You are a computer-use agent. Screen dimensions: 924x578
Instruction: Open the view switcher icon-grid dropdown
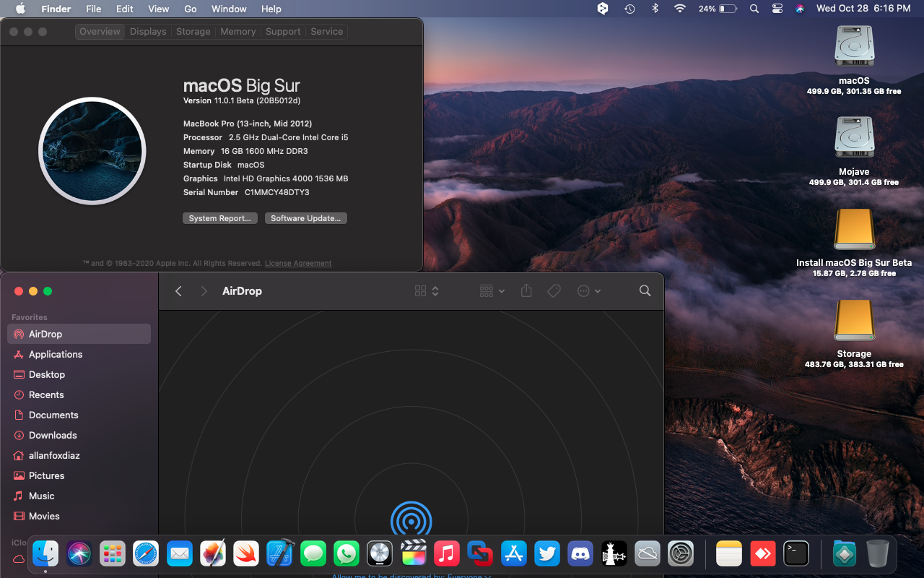tap(427, 290)
